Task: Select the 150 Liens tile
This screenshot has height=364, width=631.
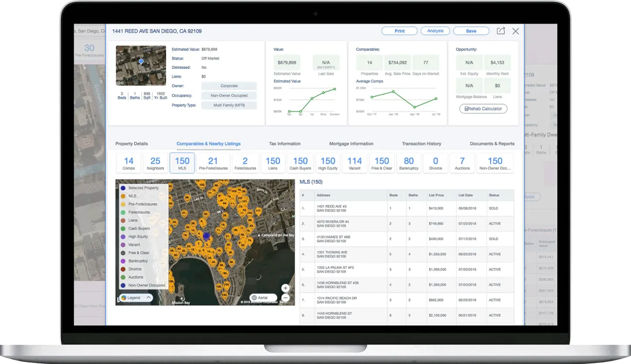Action: coord(273,163)
